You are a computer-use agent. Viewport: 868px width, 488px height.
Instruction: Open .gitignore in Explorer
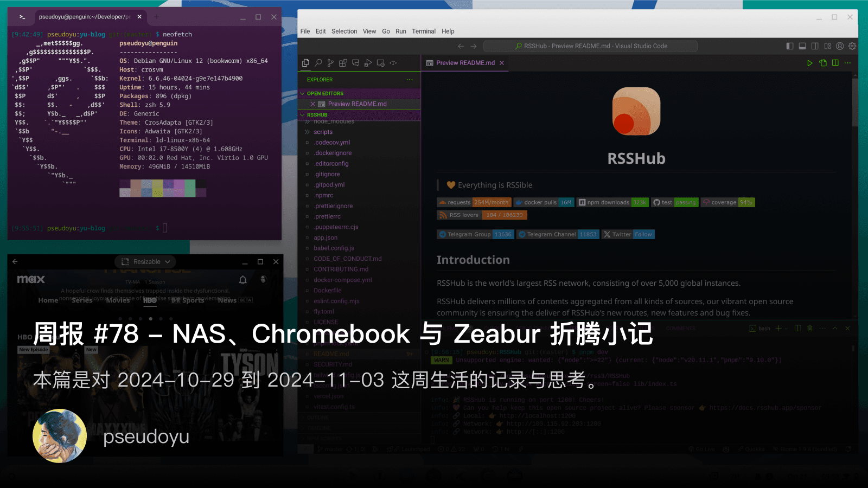(327, 174)
